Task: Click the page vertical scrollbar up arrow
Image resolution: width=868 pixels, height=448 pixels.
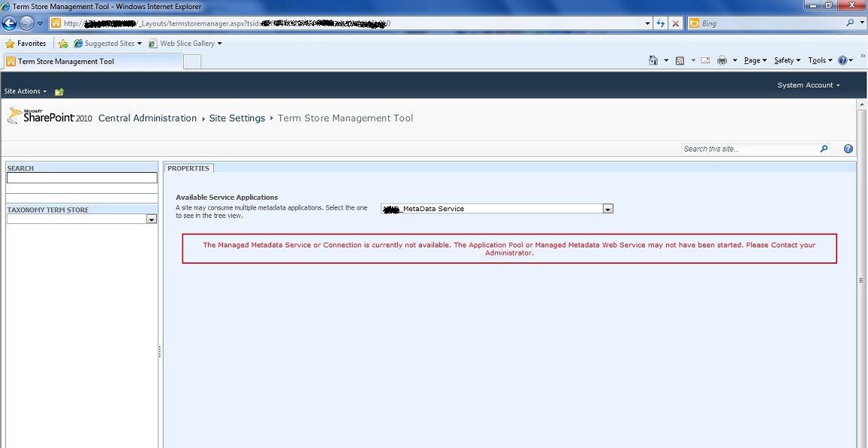Action: tap(863, 105)
